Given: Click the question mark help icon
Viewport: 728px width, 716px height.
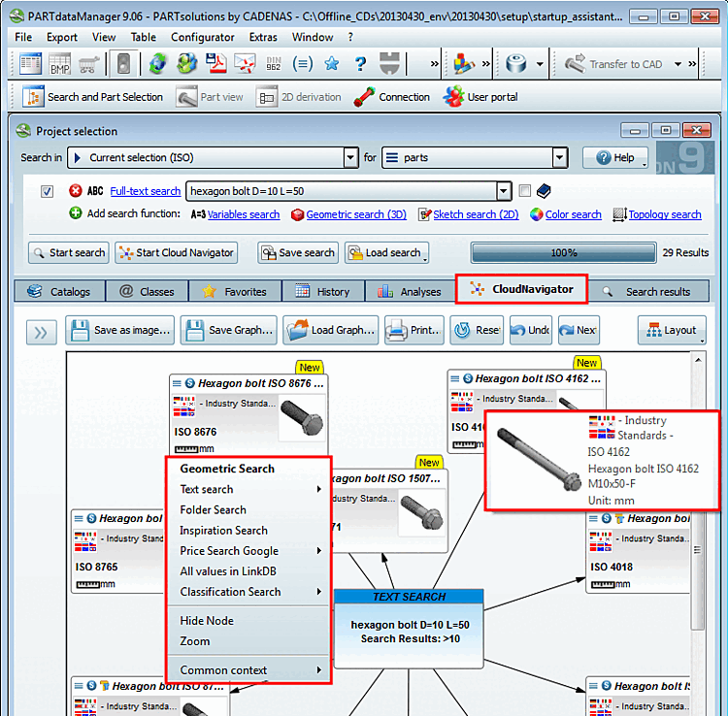Looking at the screenshot, I should 360,64.
